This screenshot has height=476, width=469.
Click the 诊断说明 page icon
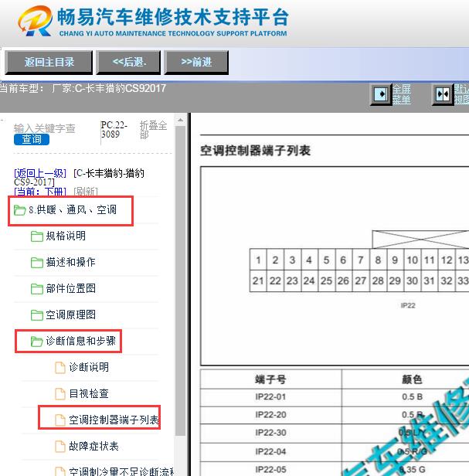60,367
